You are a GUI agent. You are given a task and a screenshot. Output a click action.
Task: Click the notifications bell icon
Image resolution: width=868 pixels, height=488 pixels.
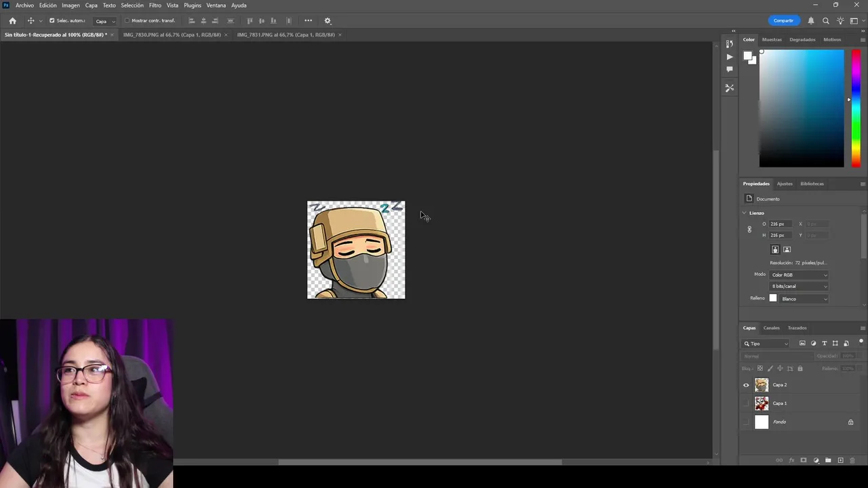click(810, 21)
